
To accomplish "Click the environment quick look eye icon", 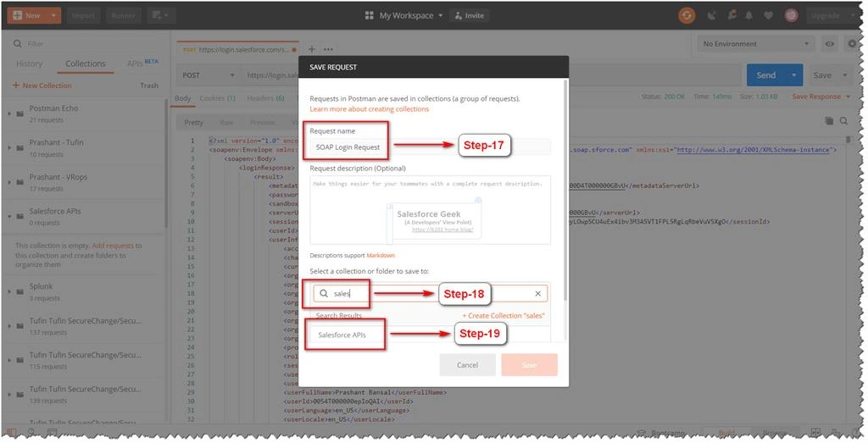I will point(829,44).
